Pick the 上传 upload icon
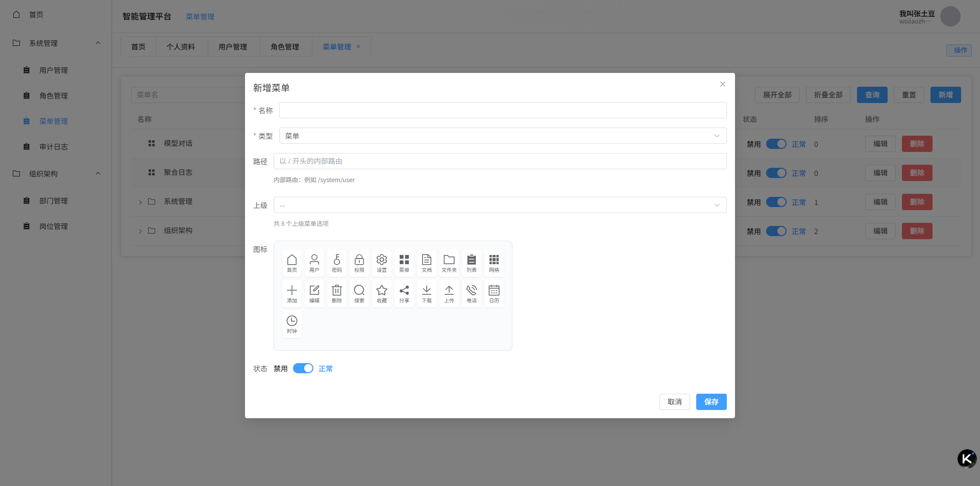The width and height of the screenshot is (980, 486). pyautogui.click(x=449, y=294)
